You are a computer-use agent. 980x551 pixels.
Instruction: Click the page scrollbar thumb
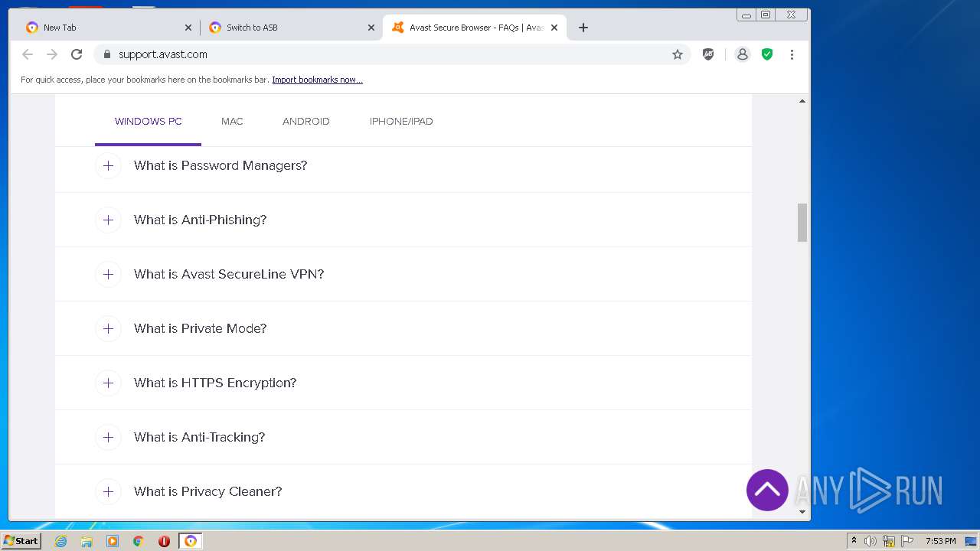pyautogui.click(x=802, y=222)
